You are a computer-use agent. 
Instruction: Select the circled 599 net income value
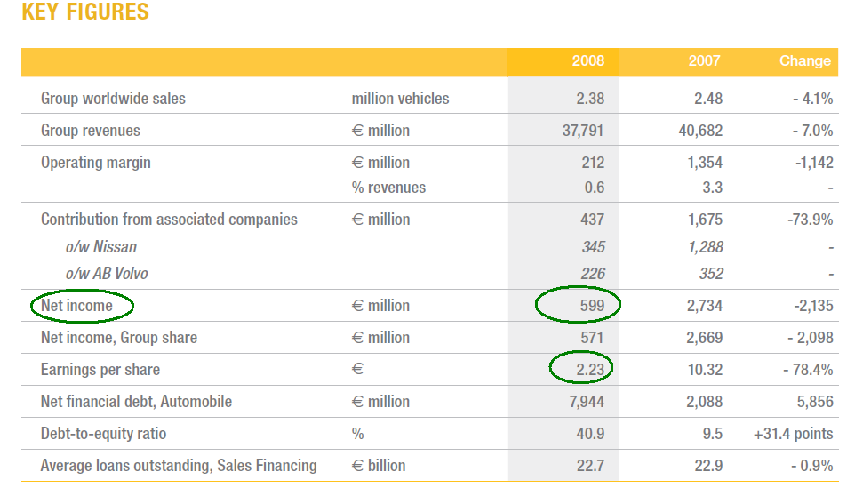592,306
